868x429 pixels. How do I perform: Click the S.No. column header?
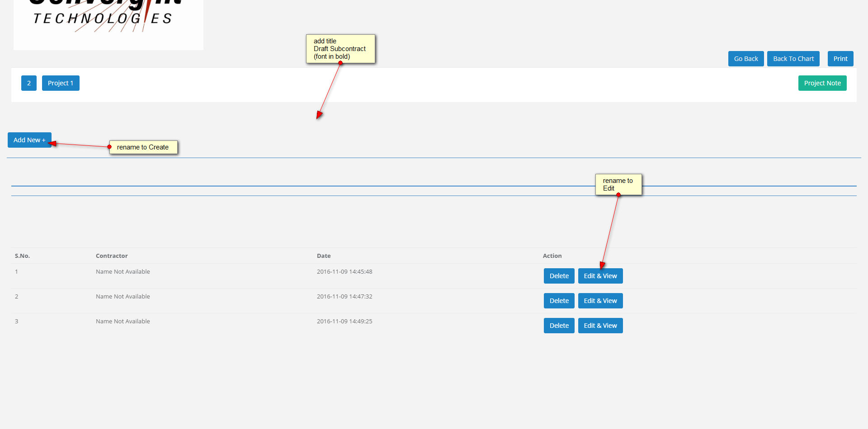[22, 256]
